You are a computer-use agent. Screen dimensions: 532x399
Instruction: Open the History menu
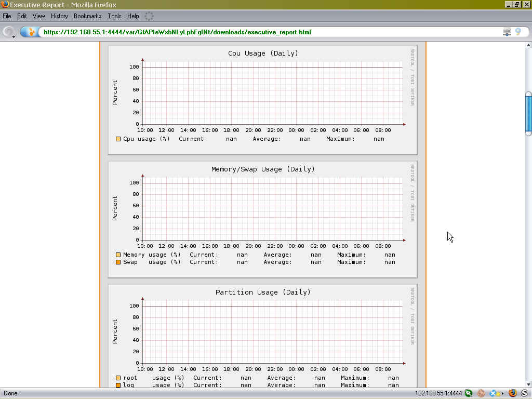point(59,16)
